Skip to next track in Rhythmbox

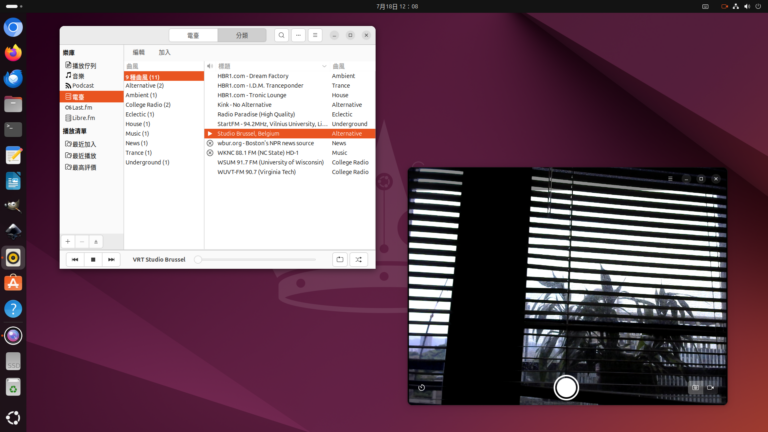(111, 260)
